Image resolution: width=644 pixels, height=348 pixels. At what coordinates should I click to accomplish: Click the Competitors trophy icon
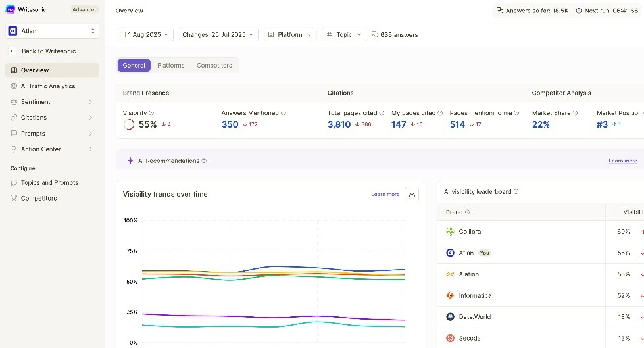tap(14, 198)
